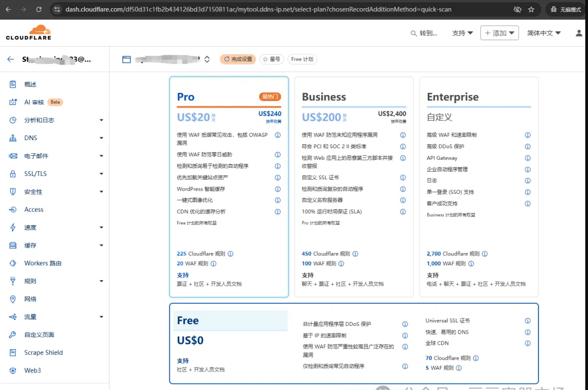Select the Business plan card
This screenshot has width=588, height=390.
click(x=354, y=187)
